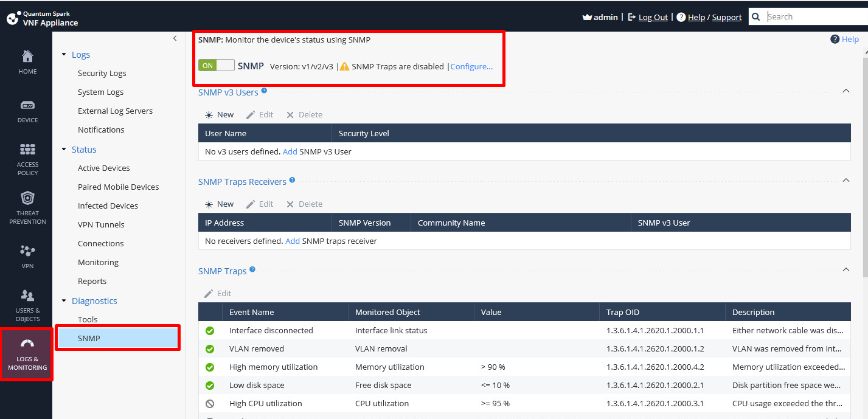The height and width of the screenshot is (419, 868).
Task: Click the search magnifier icon
Action: [756, 17]
